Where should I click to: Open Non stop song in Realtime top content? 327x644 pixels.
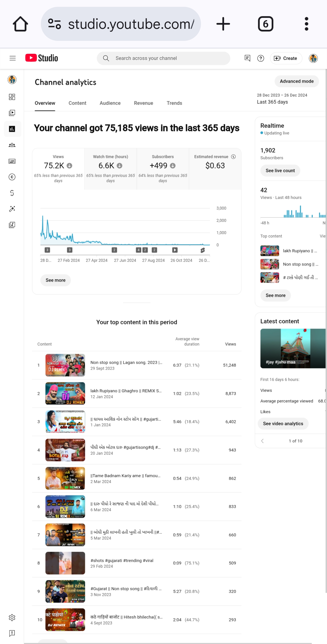pos(300,264)
